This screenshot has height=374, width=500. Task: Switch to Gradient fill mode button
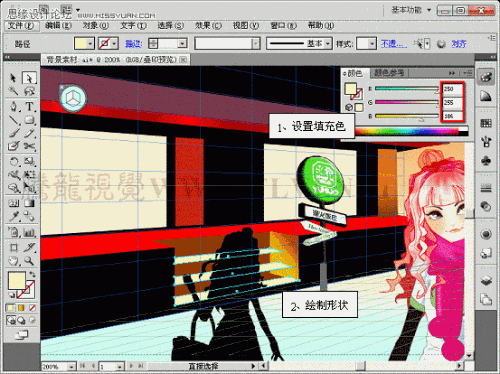pyautogui.click(x=21, y=308)
